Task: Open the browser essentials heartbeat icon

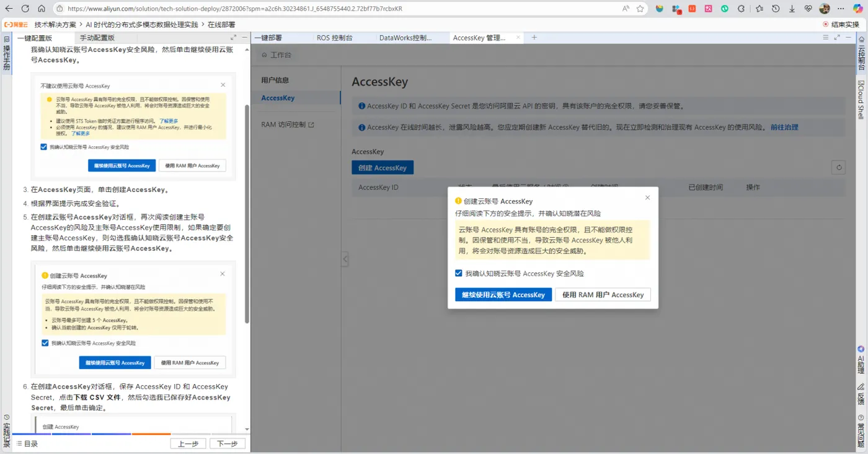Action: (x=808, y=9)
